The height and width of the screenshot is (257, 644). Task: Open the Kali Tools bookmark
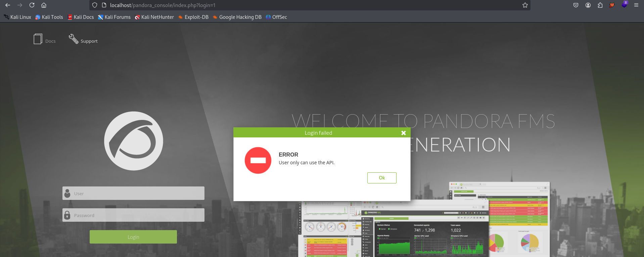(49, 17)
